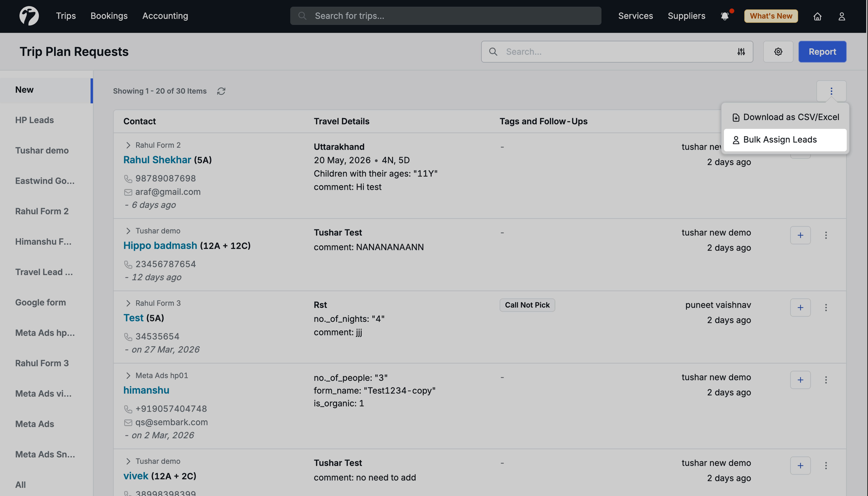Open the Services menu
The width and height of the screenshot is (868, 496).
tap(635, 16)
